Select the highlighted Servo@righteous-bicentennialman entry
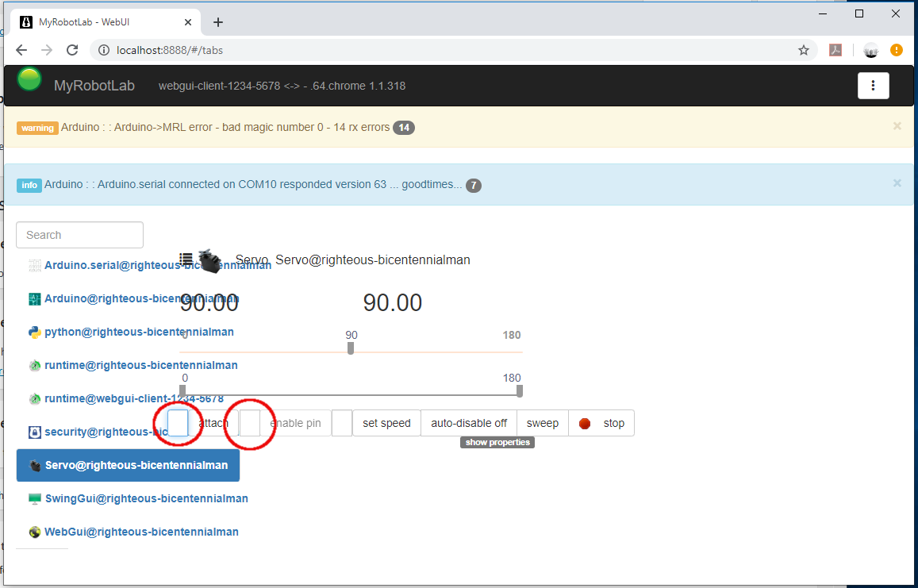The image size is (918, 588). pos(127,465)
